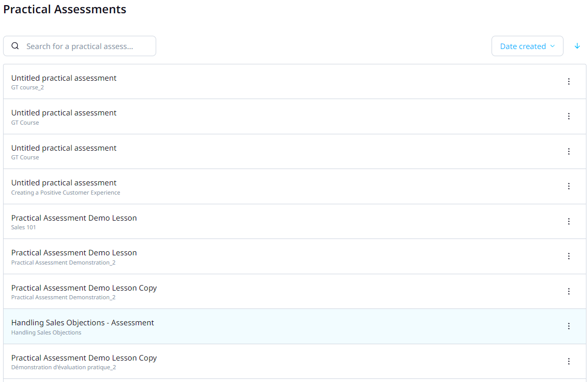Click the GT course_2 course subtitle
Viewport: 588px width, 382px height.
point(28,87)
